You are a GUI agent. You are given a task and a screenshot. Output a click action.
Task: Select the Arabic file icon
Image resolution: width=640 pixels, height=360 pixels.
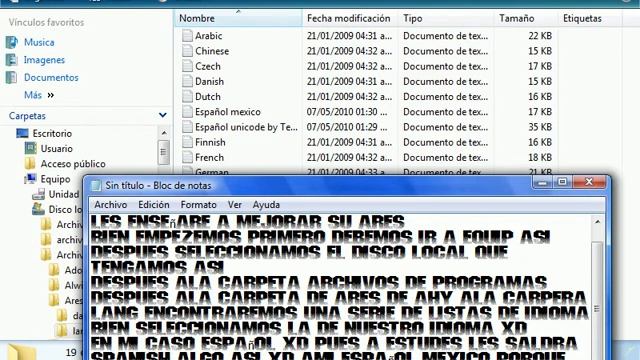point(187,36)
